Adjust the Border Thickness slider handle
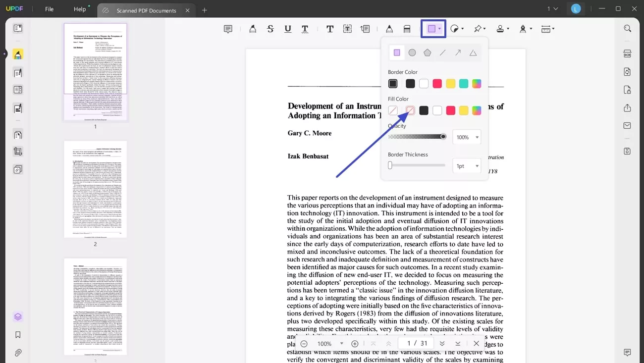 coord(390,165)
